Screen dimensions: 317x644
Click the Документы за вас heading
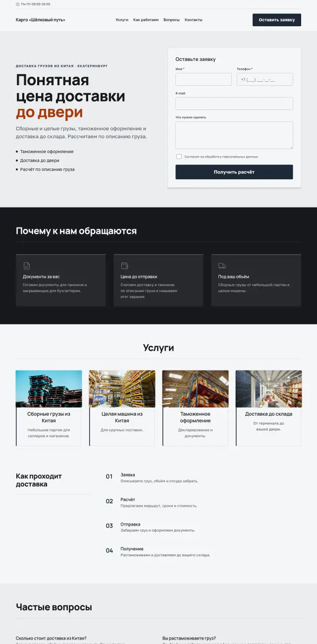(41, 276)
